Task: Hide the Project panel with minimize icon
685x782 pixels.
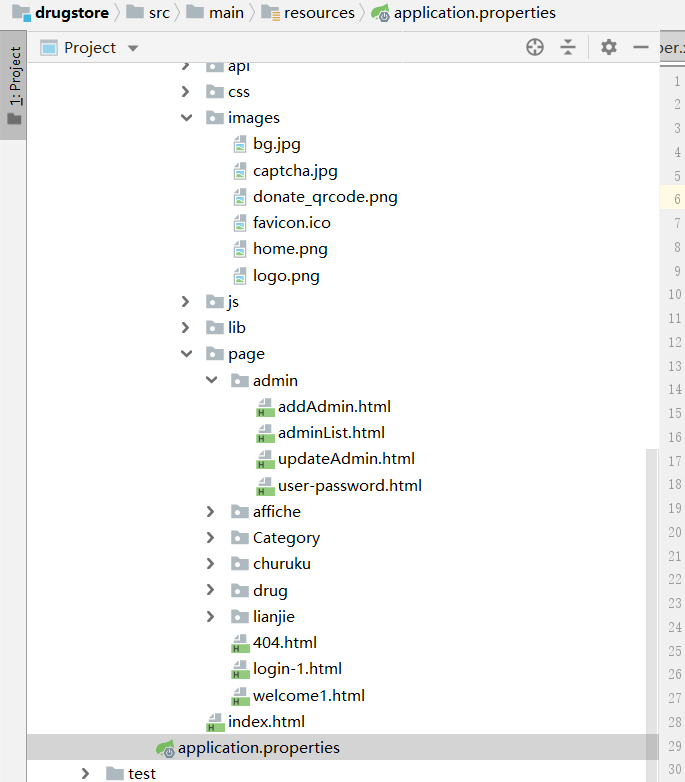Action: [x=640, y=47]
